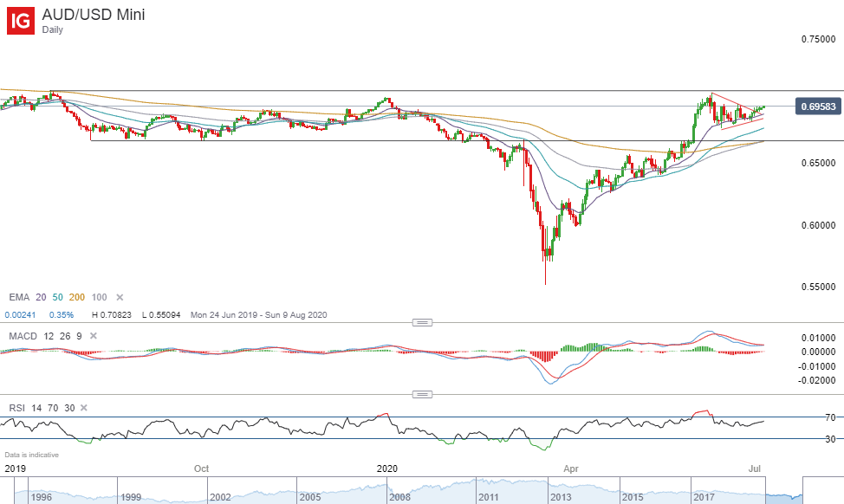The image size is (844, 504).
Task: Click the EMA indicator label
Action: [x=19, y=297]
